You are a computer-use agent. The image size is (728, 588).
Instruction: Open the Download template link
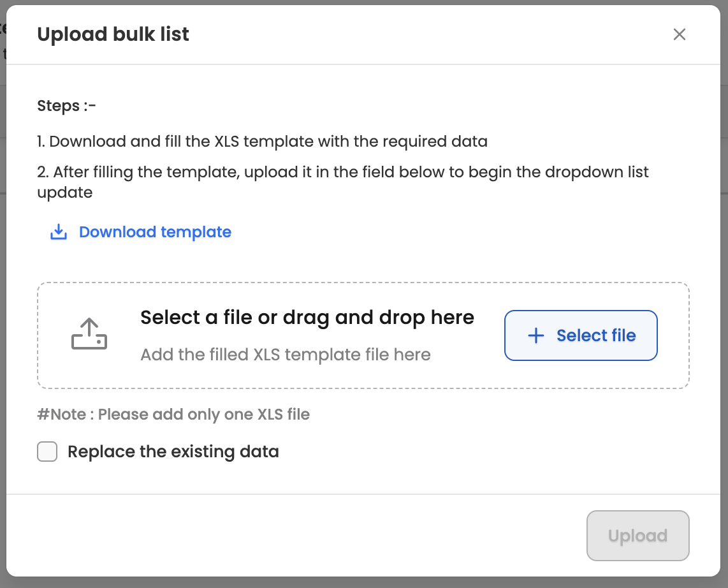155,232
